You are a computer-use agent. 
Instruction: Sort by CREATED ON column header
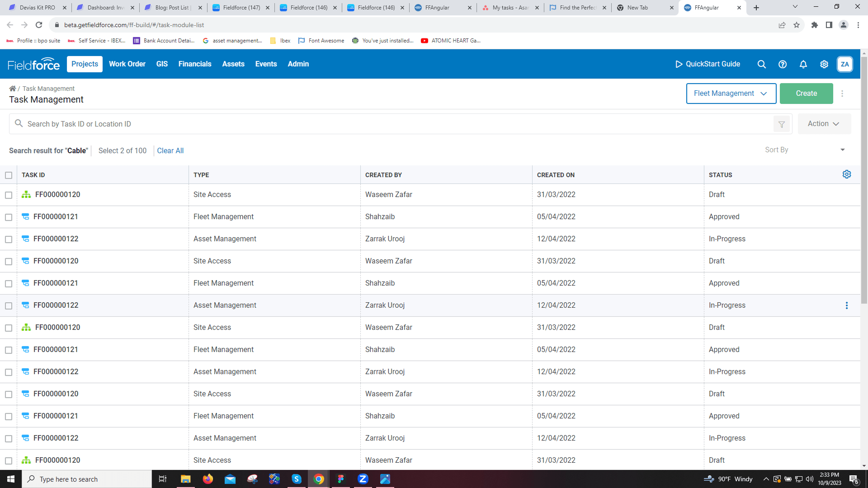556,175
